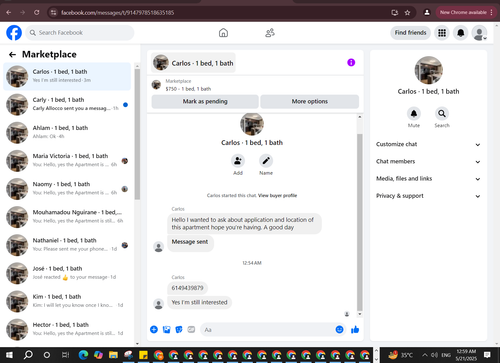Click Carlos profile picture in right panel

428,70
